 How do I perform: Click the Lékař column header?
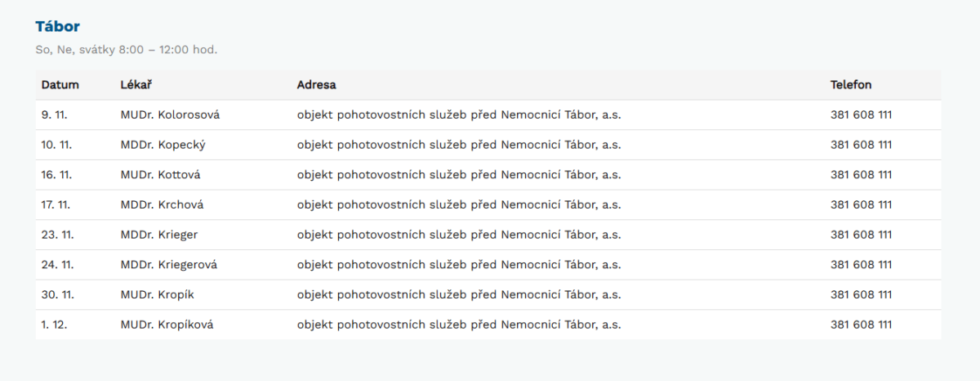tap(136, 85)
